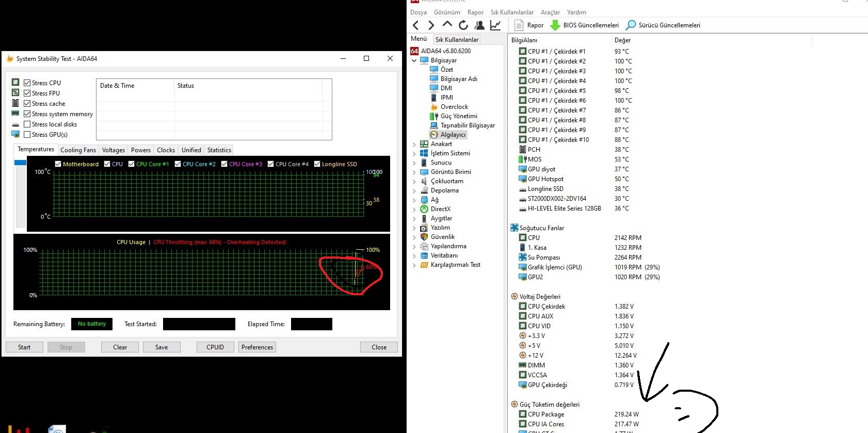Switch to the Statistics tab
This screenshot has width=868, height=433.
pos(219,150)
